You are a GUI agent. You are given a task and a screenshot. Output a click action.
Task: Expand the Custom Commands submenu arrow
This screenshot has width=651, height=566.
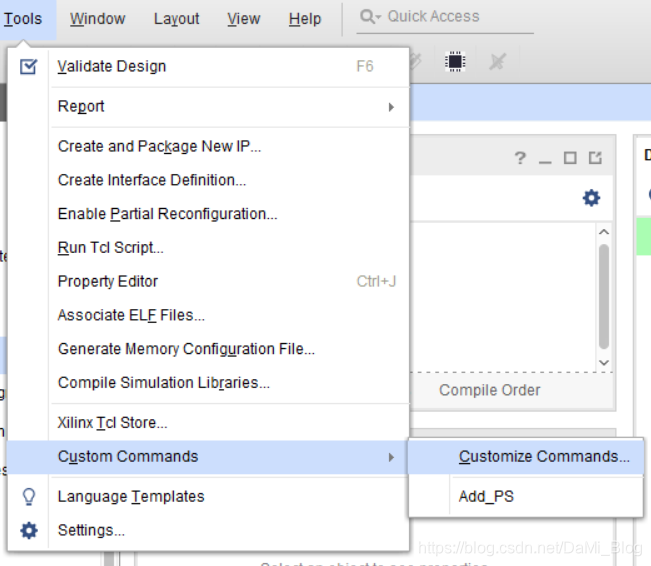(x=391, y=457)
